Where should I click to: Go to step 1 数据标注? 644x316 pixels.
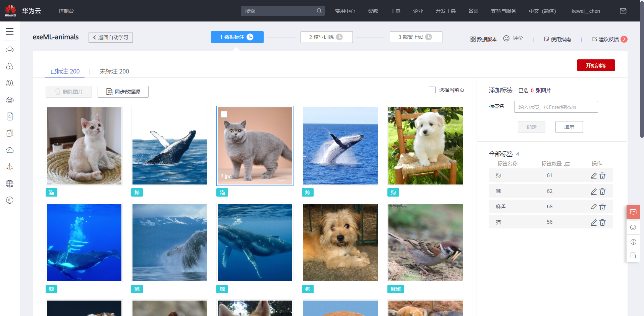click(237, 37)
